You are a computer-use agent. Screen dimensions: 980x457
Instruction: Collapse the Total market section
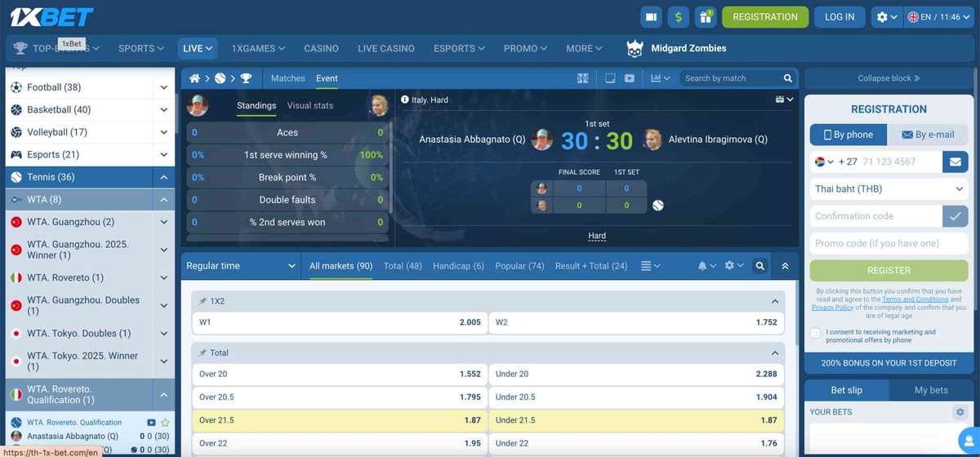pos(774,353)
